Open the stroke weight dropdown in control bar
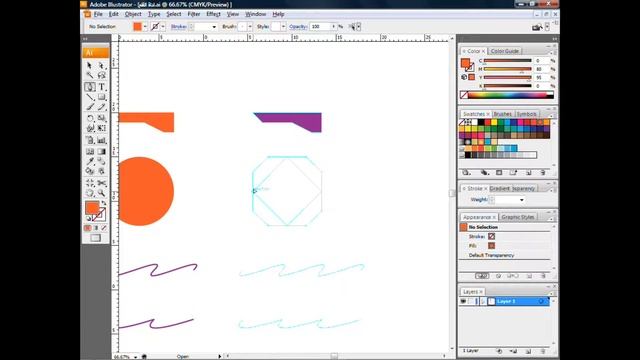The image size is (640, 360). [214, 27]
